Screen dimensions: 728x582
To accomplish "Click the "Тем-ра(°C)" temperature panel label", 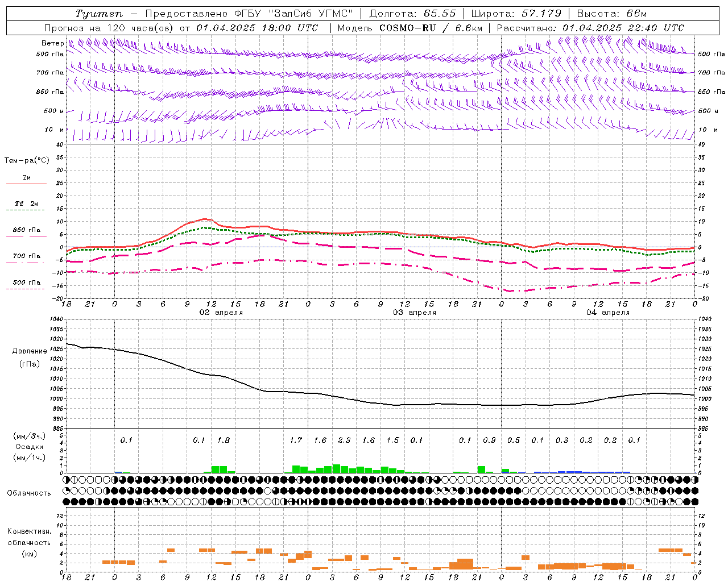I will 27,161.
